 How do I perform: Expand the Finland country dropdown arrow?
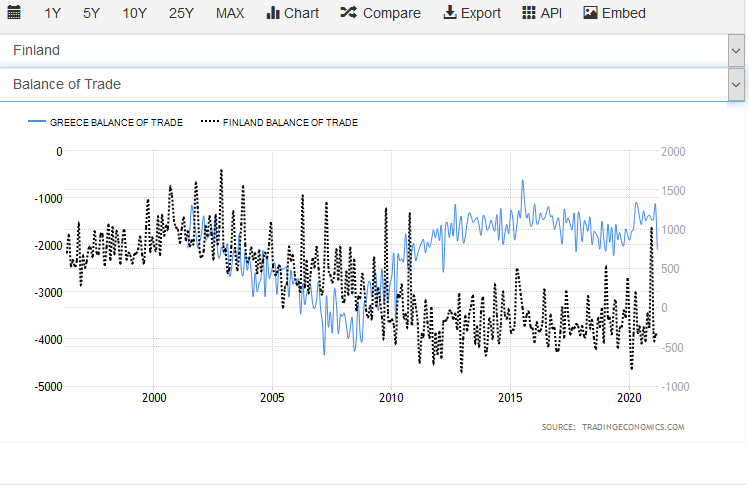pos(737,50)
